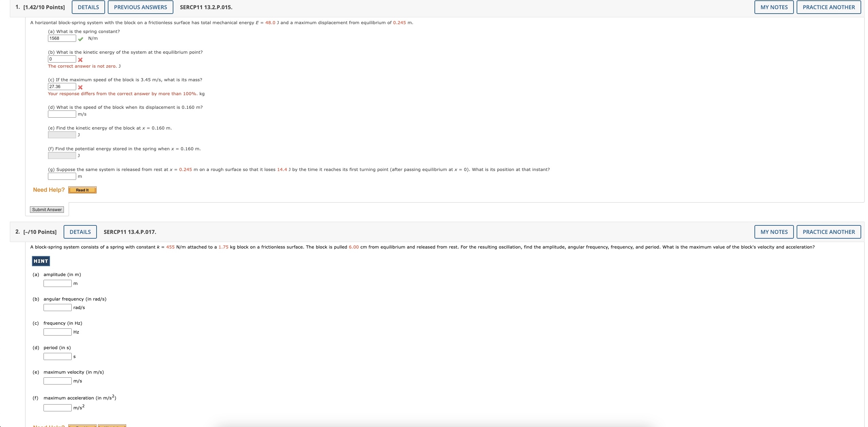Open DETAILS for question 2
This screenshot has height=427, width=868.
80,232
